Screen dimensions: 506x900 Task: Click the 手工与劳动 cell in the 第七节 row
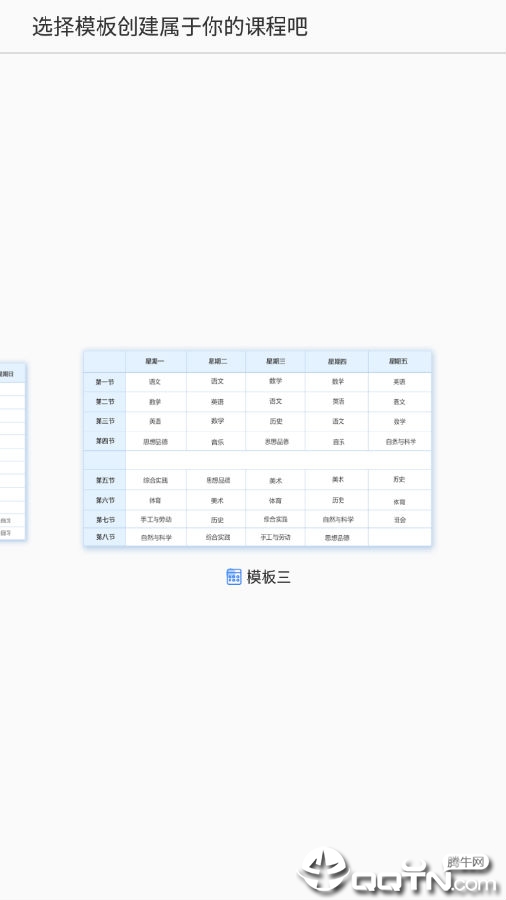coord(156,519)
